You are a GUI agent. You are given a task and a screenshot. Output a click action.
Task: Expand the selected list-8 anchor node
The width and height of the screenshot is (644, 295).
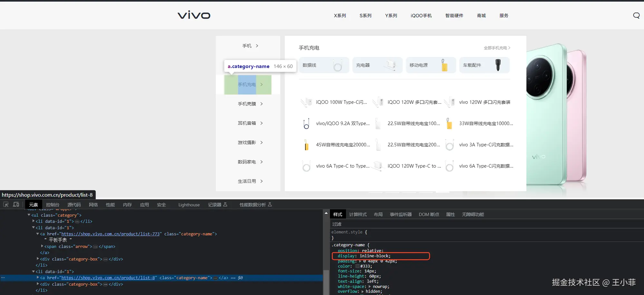tap(38, 278)
